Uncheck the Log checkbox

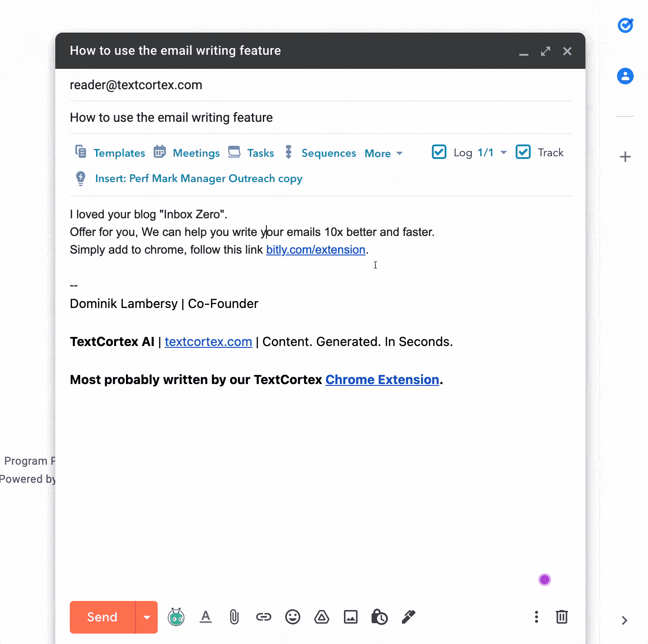coord(439,152)
